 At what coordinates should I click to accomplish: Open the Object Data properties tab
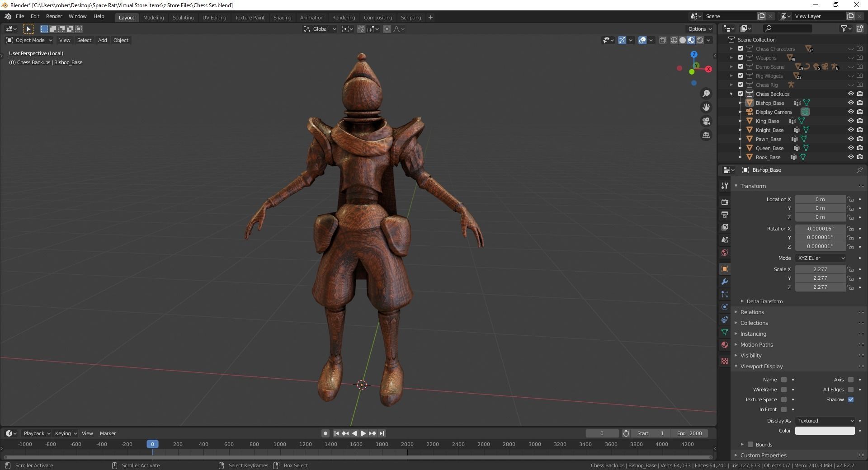point(725,332)
